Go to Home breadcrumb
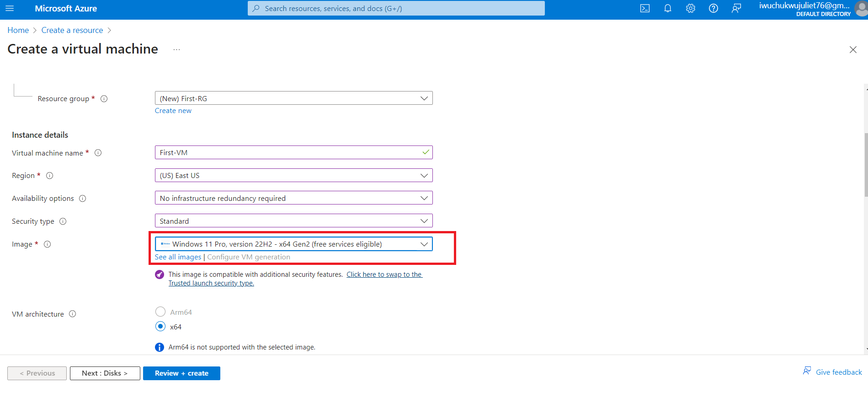Image resolution: width=868 pixels, height=393 pixels. (x=18, y=30)
